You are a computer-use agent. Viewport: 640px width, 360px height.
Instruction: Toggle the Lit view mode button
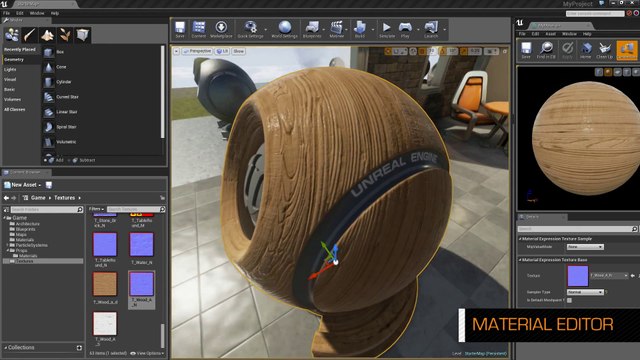click(x=222, y=51)
